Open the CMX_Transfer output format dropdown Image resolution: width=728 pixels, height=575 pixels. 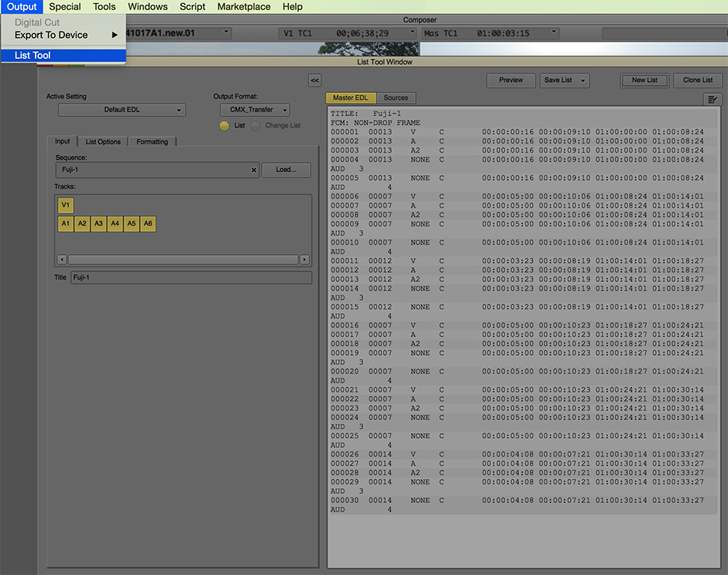pos(255,109)
